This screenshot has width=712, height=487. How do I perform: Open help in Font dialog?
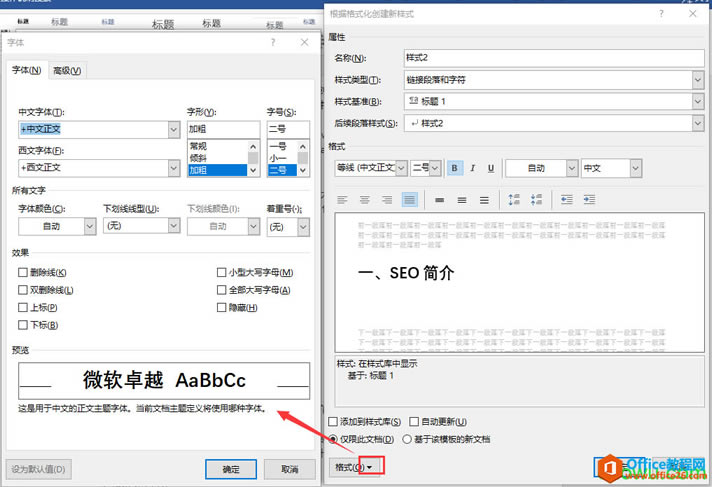[x=273, y=42]
